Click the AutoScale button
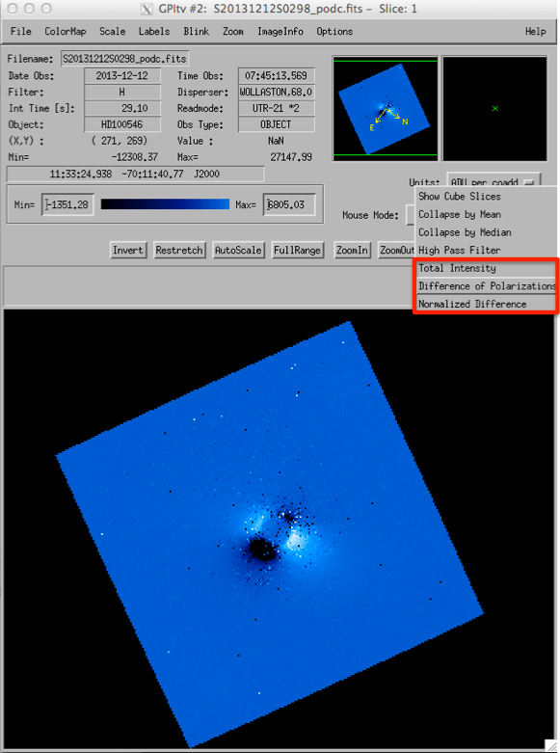Viewport: 560px width, 753px height. 238,251
